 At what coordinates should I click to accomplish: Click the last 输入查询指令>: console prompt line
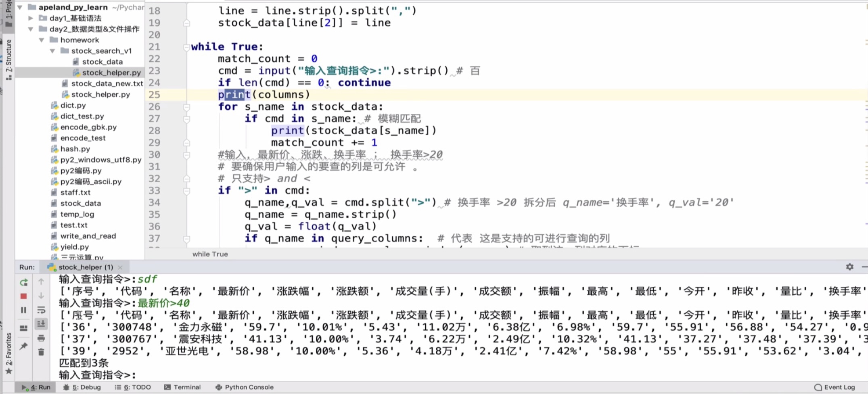point(97,375)
